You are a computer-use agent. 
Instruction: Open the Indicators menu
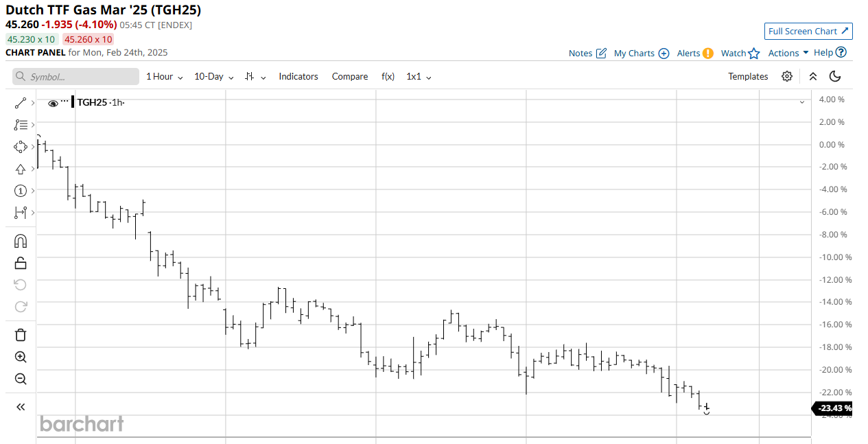coord(298,76)
